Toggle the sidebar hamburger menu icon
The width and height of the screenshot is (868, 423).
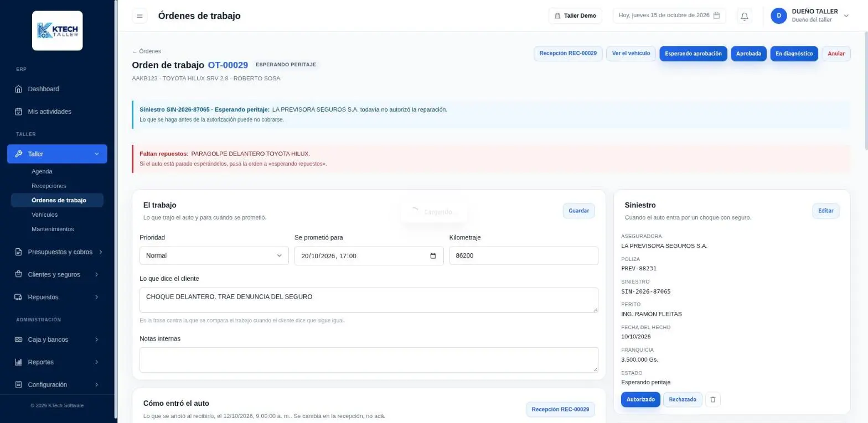tap(139, 16)
